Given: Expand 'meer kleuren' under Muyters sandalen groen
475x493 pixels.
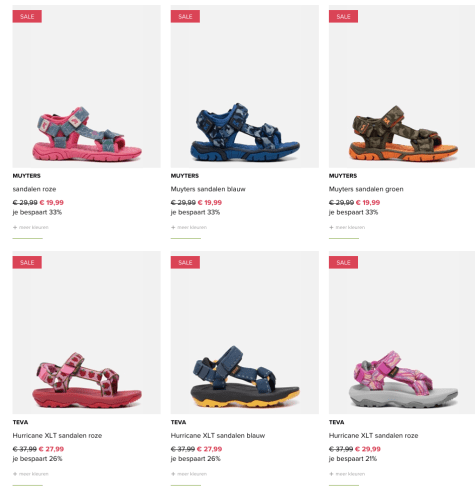Looking at the screenshot, I should pyautogui.click(x=347, y=227).
